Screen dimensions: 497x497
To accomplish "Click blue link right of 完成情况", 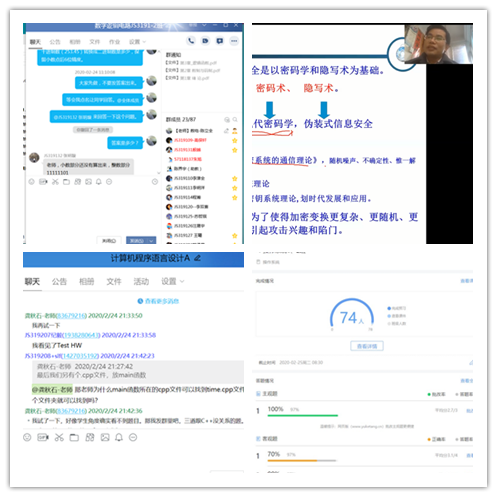I will [x=466, y=281].
